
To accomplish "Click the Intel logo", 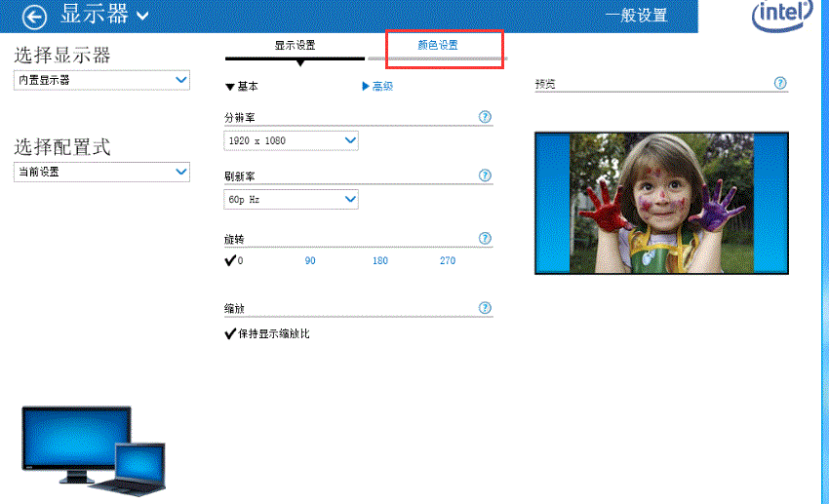I will 782,16.
